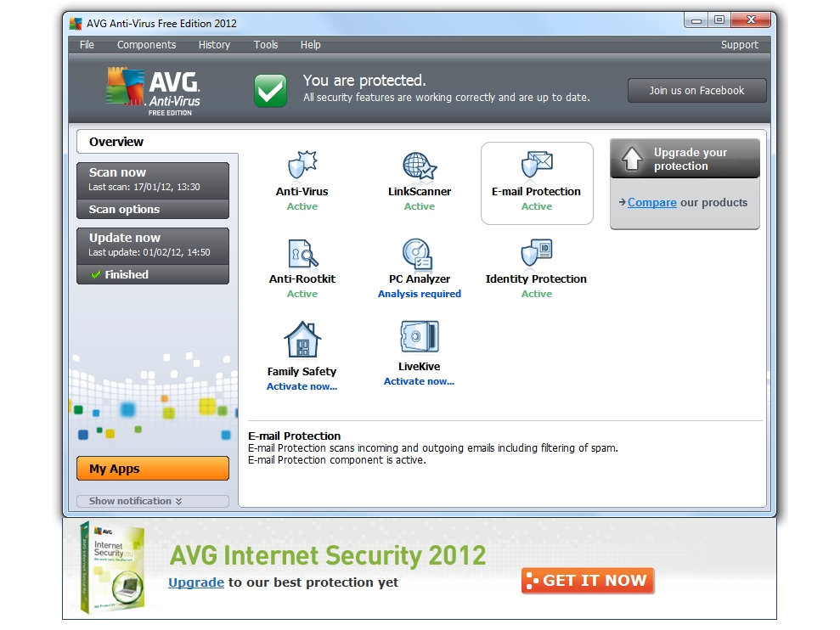840x630 pixels.
Task: Click the Internet Security 2012 box image
Action: tap(112, 568)
